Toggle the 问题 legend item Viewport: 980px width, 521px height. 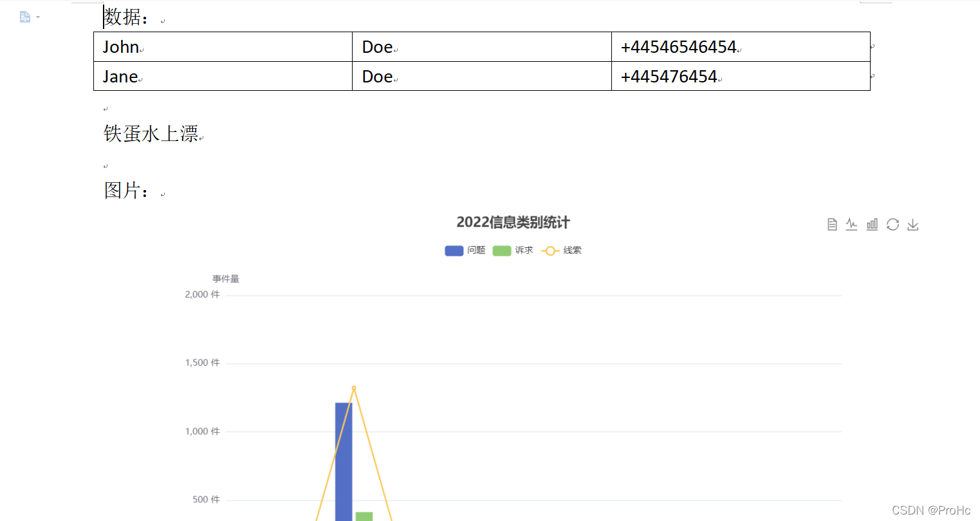click(x=465, y=251)
